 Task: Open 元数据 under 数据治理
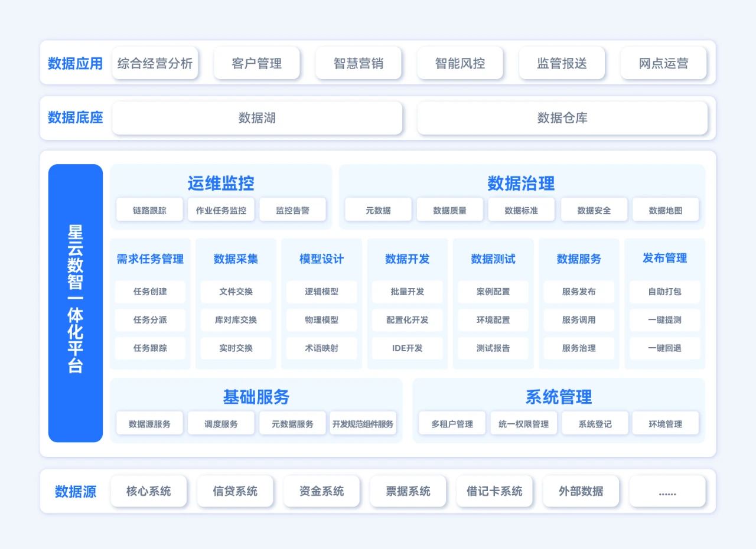(x=378, y=210)
